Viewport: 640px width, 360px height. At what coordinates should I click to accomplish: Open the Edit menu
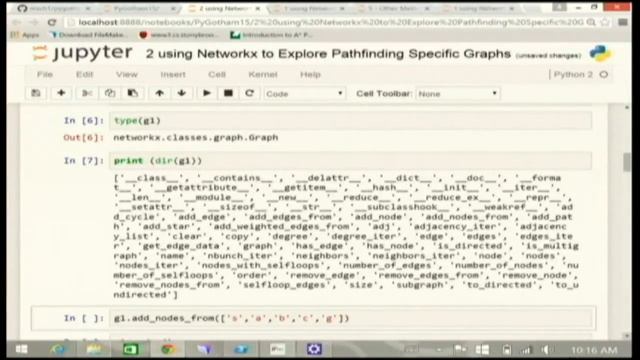[84, 74]
